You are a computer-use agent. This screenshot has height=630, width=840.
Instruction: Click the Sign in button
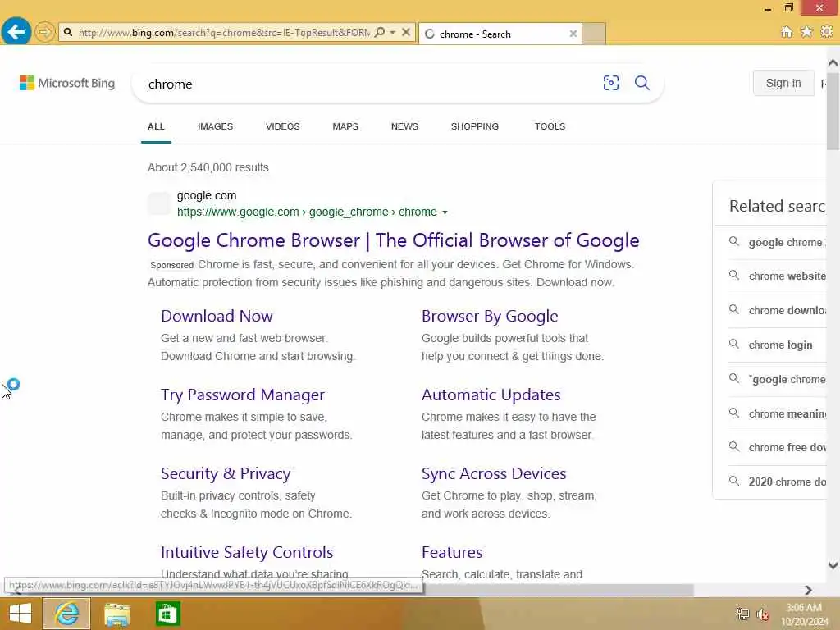783,83
